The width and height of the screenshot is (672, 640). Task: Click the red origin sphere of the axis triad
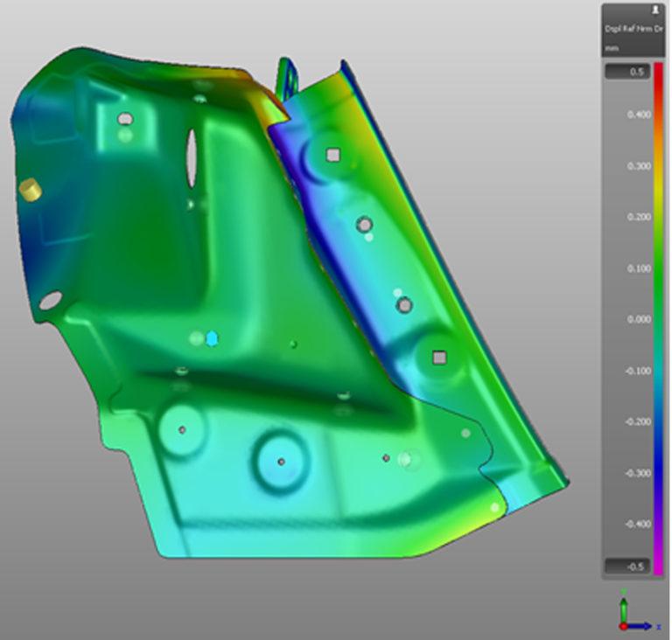click(x=624, y=626)
